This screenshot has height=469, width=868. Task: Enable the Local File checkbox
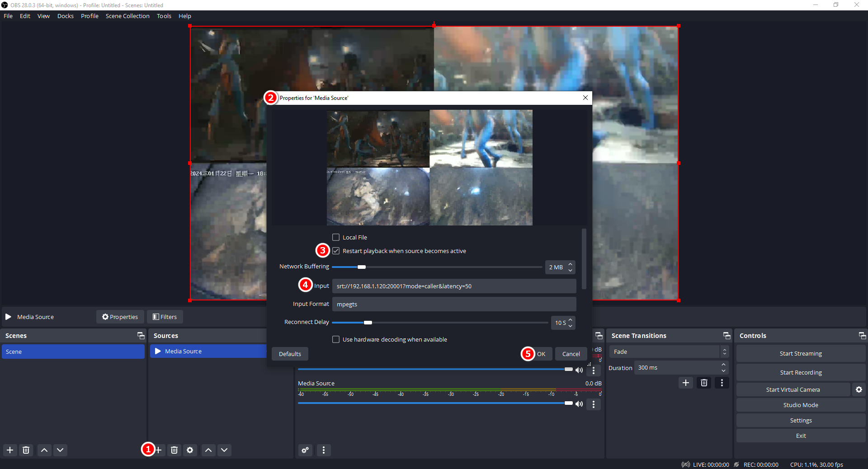[x=336, y=237]
